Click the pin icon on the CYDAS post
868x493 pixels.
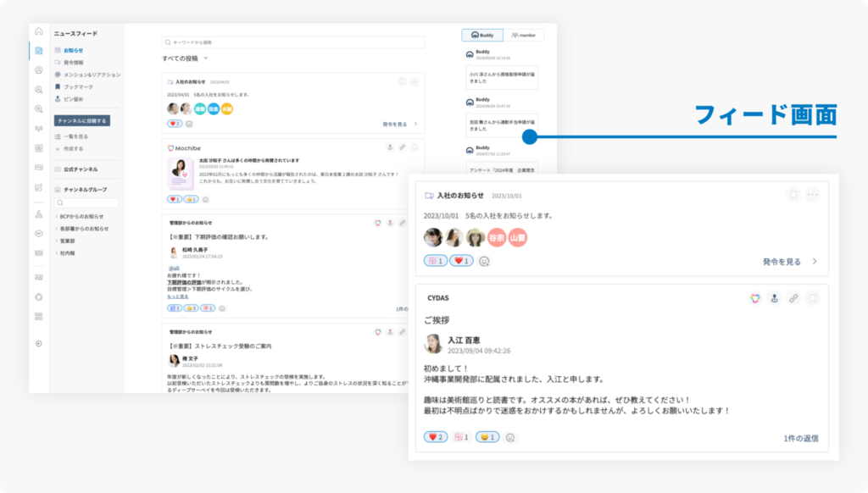773,298
